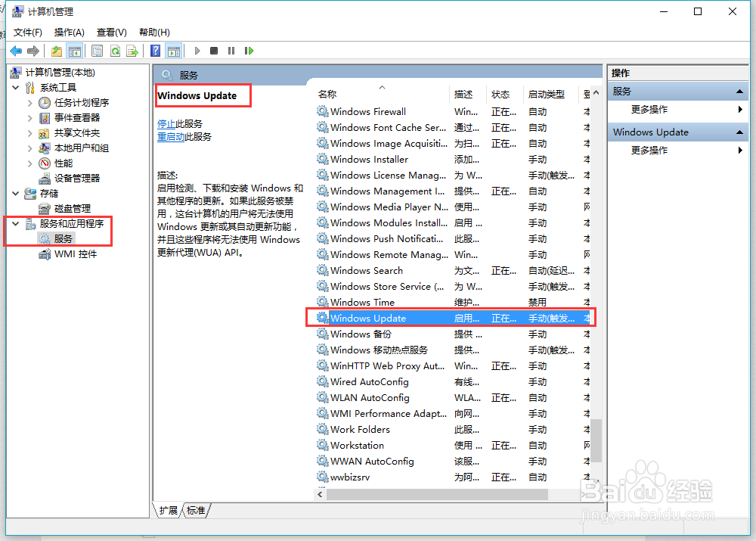Viewport: 756px width, 541px height.
Task: Select the wwbizsrv service row
Action: click(453, 477)
